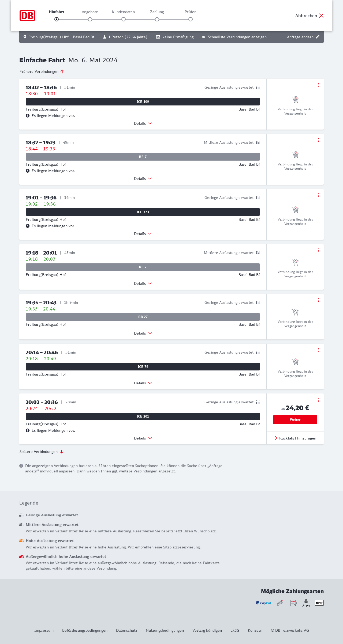Expand Details for the ICE 109 connection
The width and height of the screenshot is (343, 644).
tap(143, 123)
